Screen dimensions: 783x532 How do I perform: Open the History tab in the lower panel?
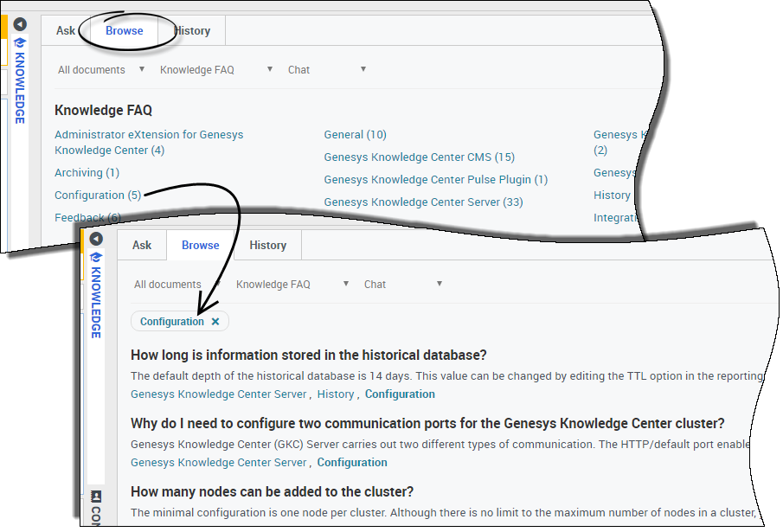[x=267, y=245]
